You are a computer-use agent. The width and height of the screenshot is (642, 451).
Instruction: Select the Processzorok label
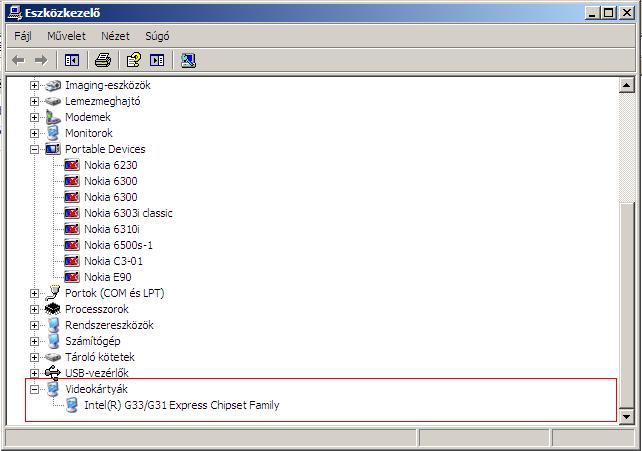click(97, 309)
